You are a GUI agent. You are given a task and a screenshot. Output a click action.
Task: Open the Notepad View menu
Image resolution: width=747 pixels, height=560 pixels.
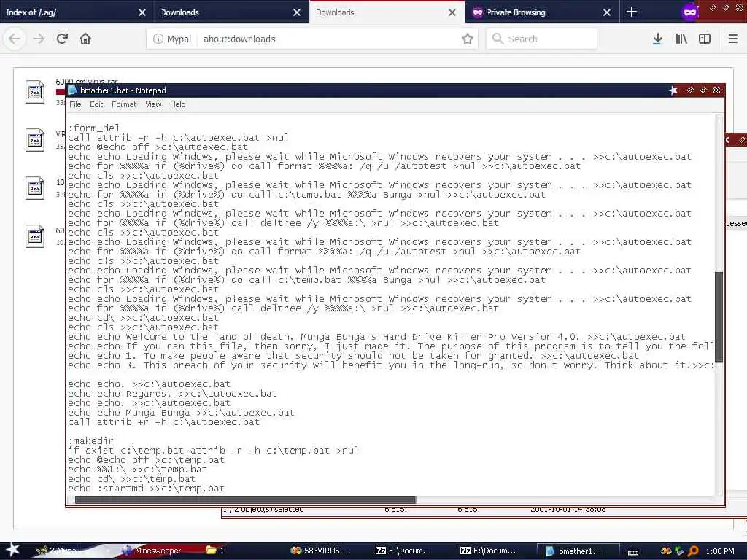pos(153,104)
